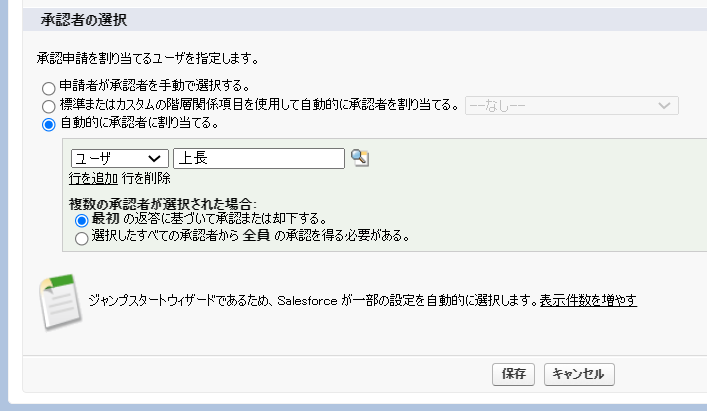Viewport: 707px width, 411px height.
Task: Select the 階層関係項目を使用して自動的に割り当てる radio option
Action: pyautogui.click(x=49, y=106)
